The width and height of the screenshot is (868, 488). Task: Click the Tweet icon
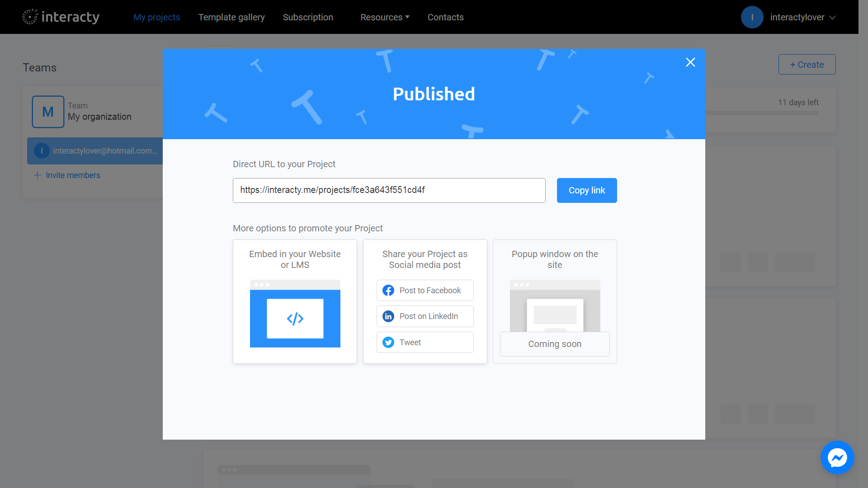point(387,342)
